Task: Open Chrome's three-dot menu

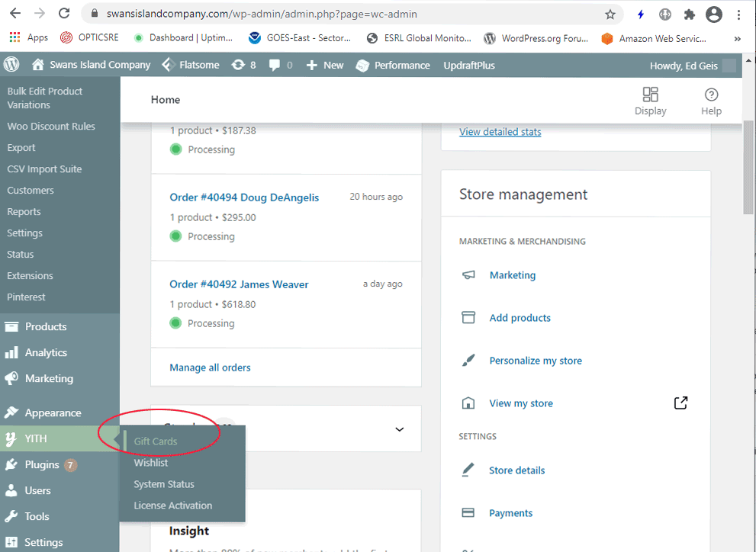Action: coord(738,14)
